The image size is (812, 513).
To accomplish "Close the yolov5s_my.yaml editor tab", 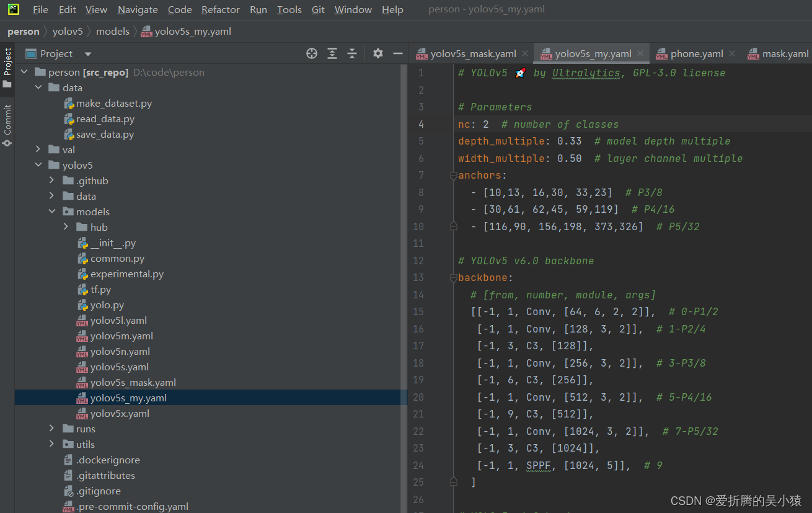I will (x=641, y=54).
